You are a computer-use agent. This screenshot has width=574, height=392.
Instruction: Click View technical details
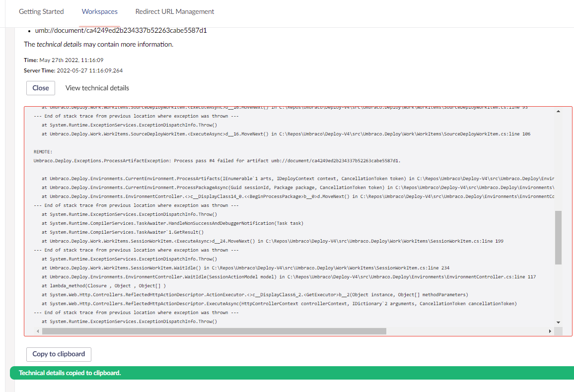pyautogui.click(x=97, y=88)
